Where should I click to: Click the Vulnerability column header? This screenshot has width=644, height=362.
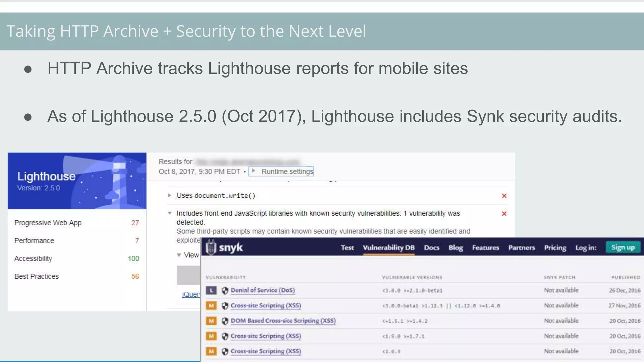click(226, 277)
